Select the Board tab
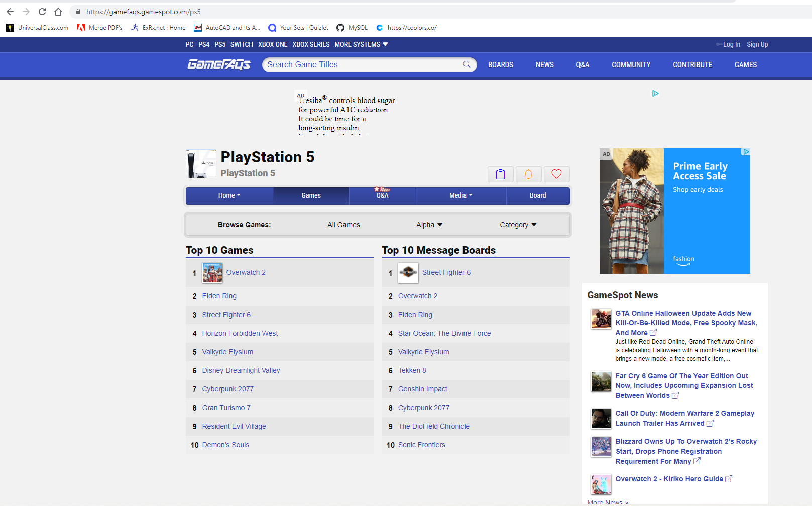The height and width of the screenshot is (506, 812). (x=538, y=195)
